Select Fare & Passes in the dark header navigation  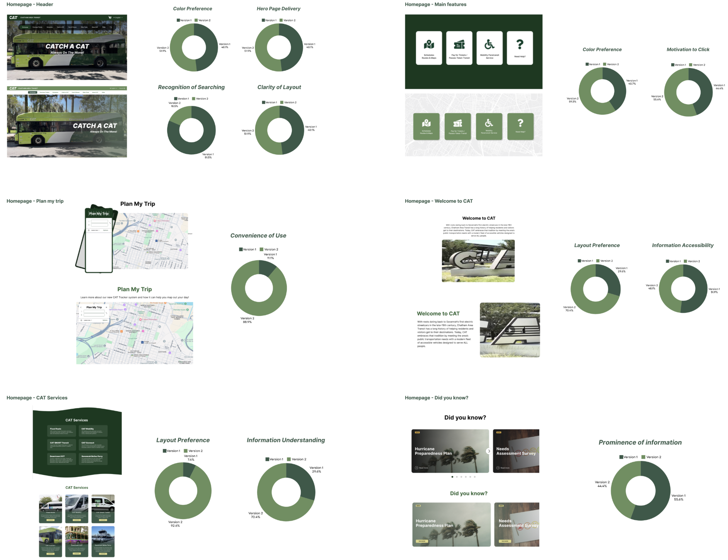pos(72,27)
